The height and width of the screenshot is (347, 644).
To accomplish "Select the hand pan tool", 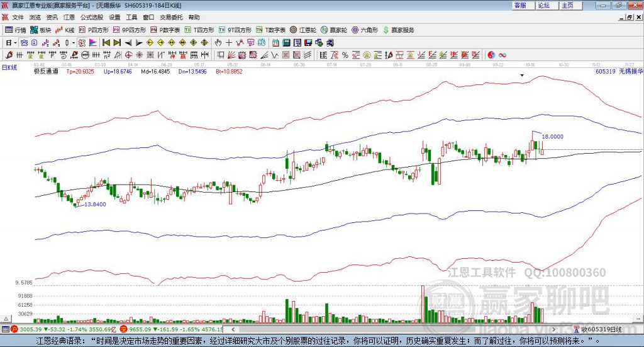I will click(218, 43).
